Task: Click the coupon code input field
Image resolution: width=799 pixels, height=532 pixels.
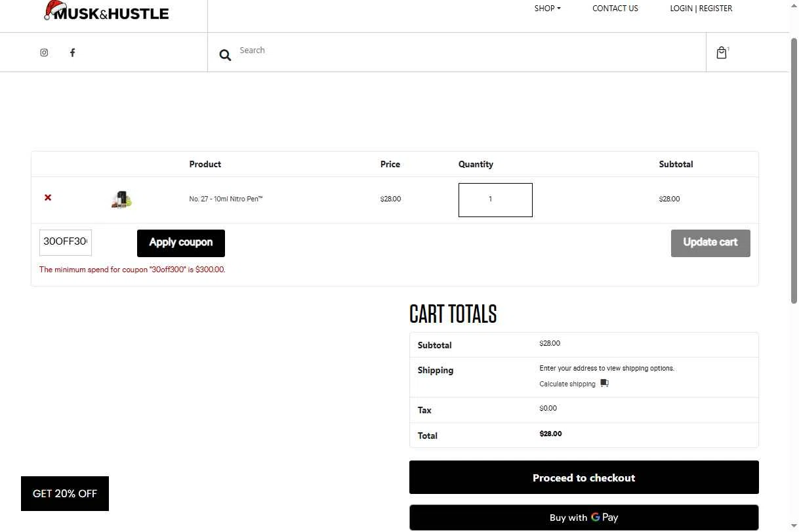Action: (x=66, y=242)
